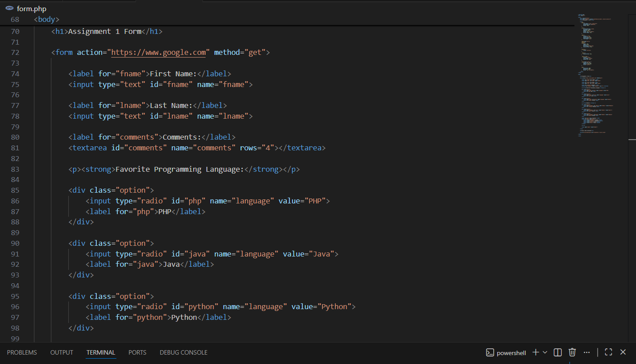Screen dimensions: 636x364
Task: Jump to the sticky <body> line header
Action: [x=46, y=20]
